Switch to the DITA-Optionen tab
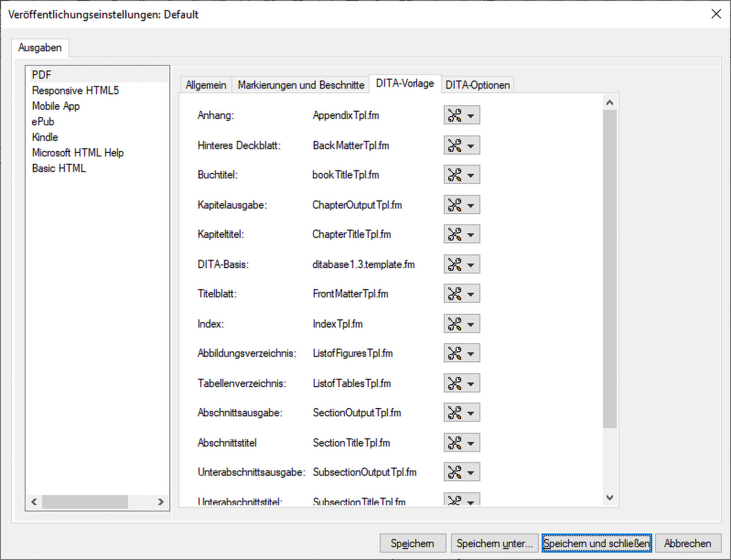This screenshot has height=560, width=731. click(477, 85)
